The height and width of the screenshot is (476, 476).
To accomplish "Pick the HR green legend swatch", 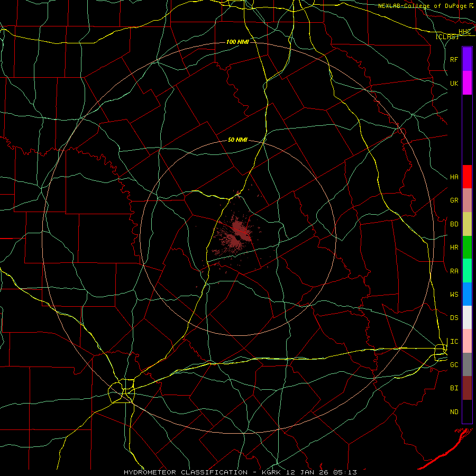I will point(467,248).
